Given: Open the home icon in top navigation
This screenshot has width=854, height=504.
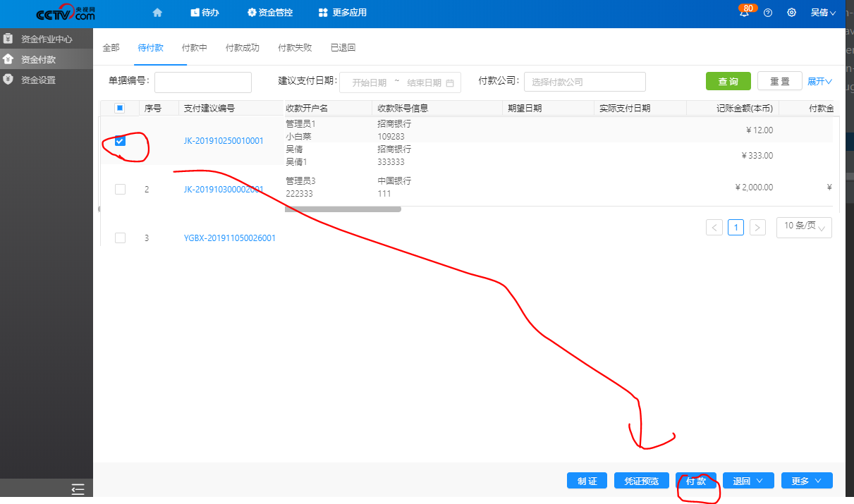Looking at the screenshot, I should point(157,13).
